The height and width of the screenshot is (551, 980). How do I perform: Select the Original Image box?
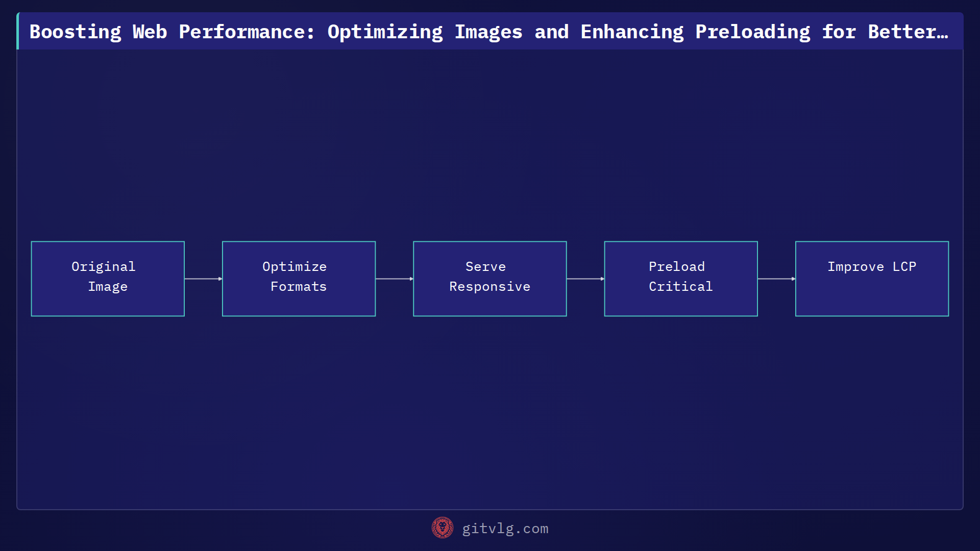(x=108, y=279)
